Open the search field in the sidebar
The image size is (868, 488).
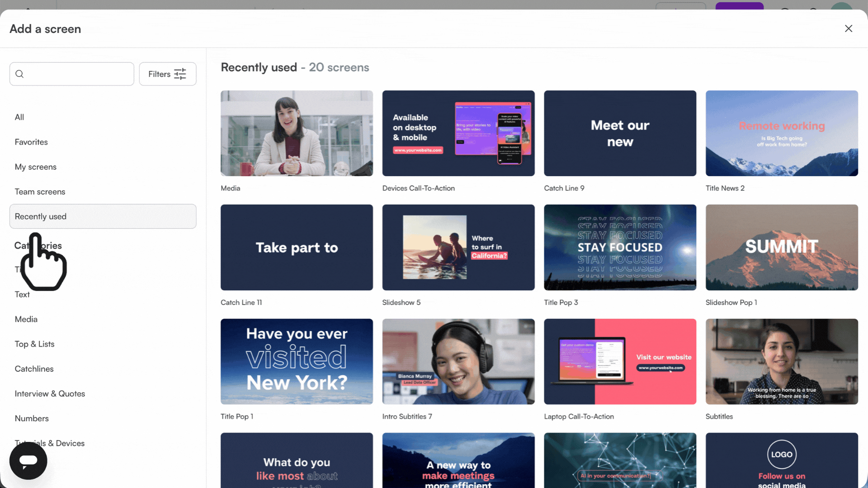71,74
